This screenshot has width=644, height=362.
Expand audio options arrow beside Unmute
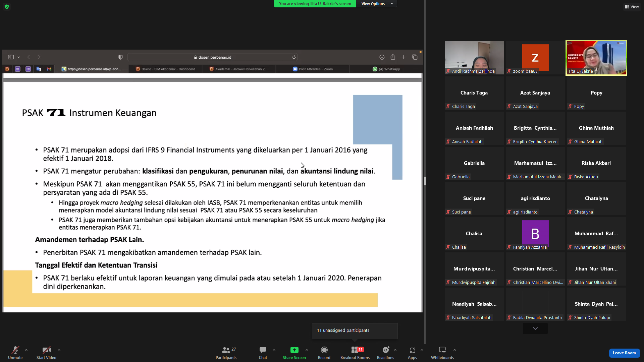point(26,350)
